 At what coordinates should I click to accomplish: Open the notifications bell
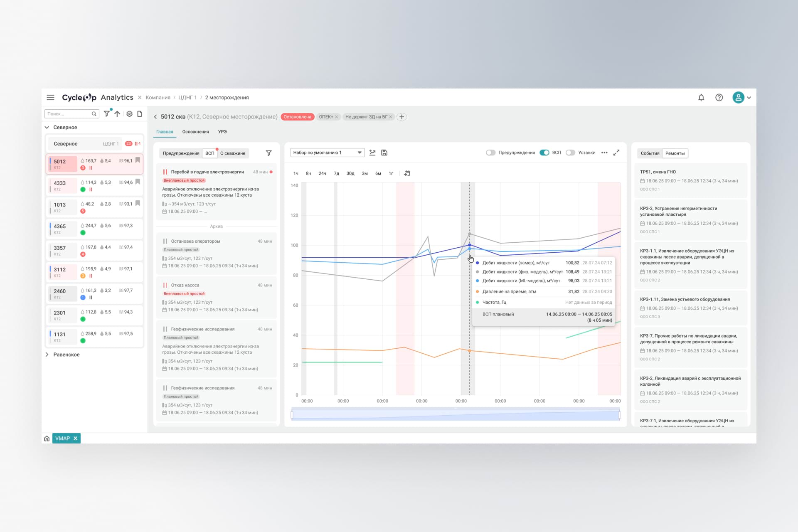(701, 97)
